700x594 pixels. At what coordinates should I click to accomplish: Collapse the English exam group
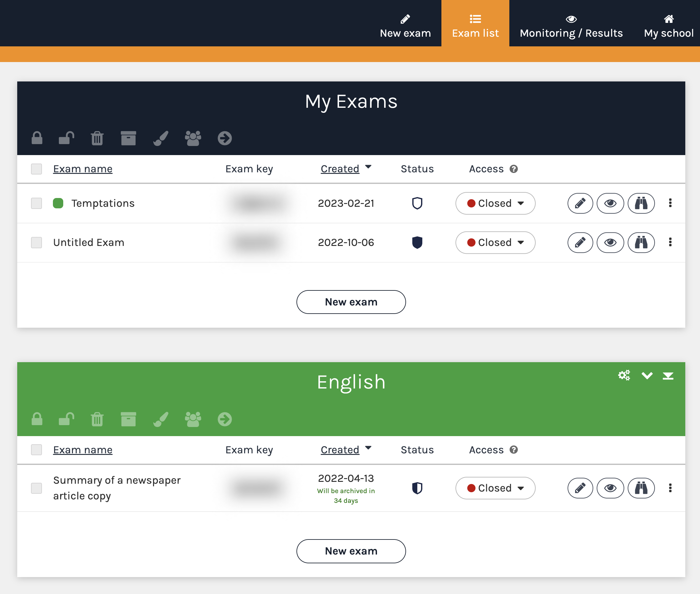pyautogui.click(x=647, y=375)
